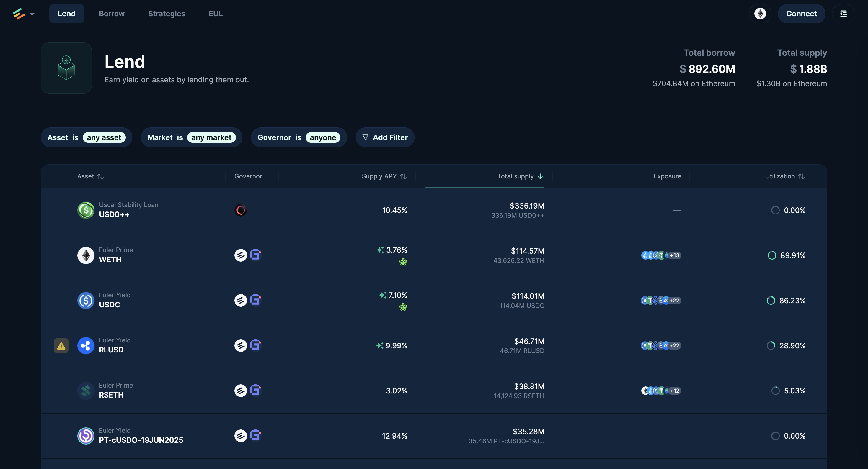Click USDC exposure icons with +22
The image size is (868, 469).
[x=661, y=300]
